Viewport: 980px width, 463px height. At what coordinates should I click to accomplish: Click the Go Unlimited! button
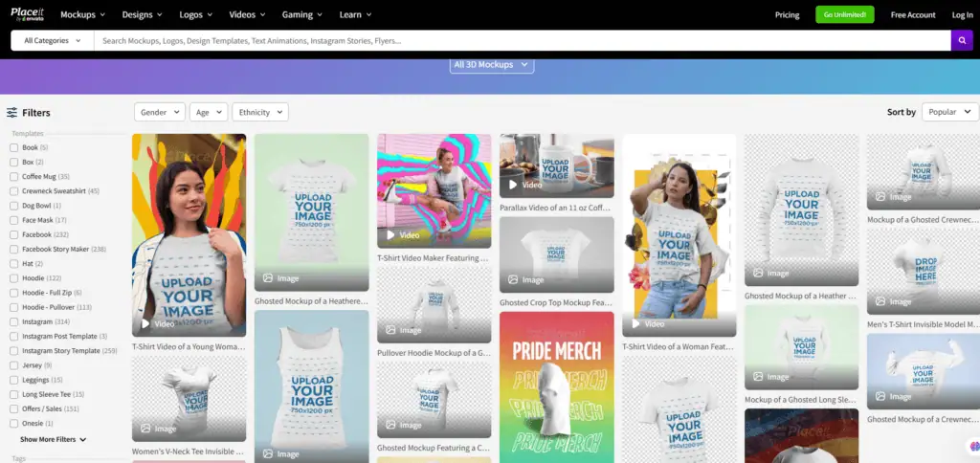pyautogui.click(x=845, y=15)
